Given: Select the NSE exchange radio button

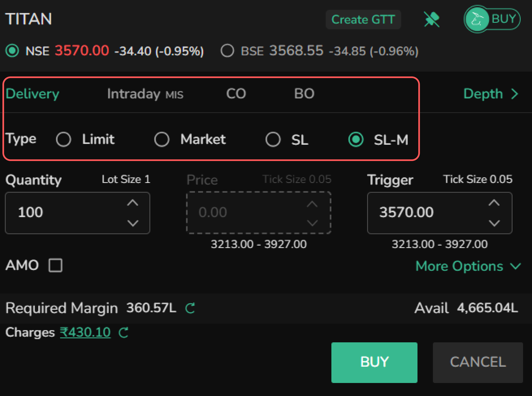Looking at the screenshot, I should (12, 51).
